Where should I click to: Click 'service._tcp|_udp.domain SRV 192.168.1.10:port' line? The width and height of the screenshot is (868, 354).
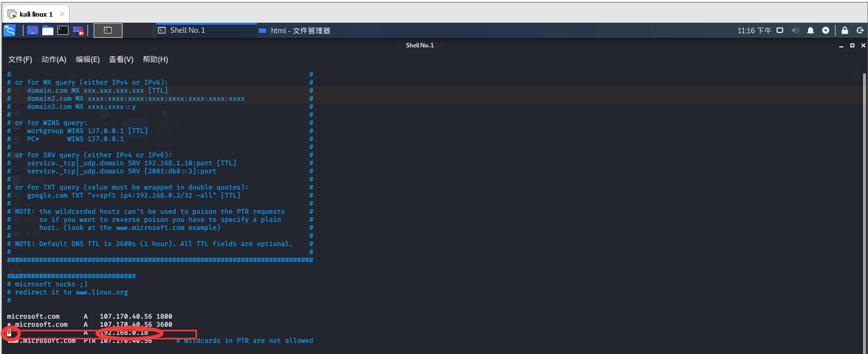[x=132, y=163]
